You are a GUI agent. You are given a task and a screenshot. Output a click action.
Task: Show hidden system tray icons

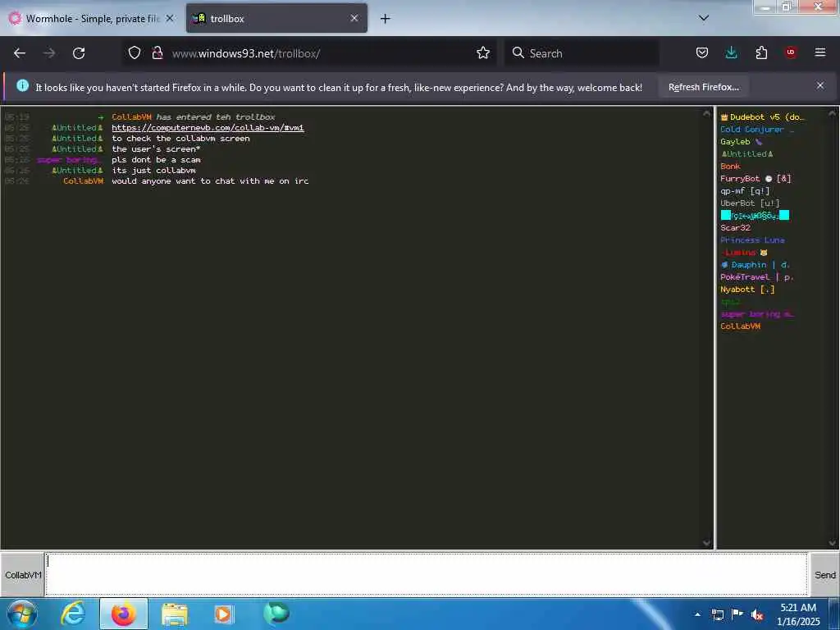tap(697, 614)
